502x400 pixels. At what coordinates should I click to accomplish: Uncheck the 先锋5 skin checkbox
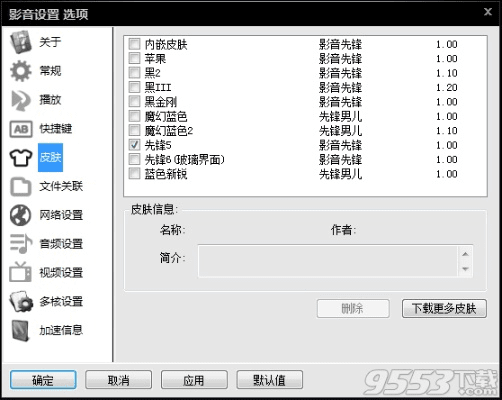(x=134, y=145)
